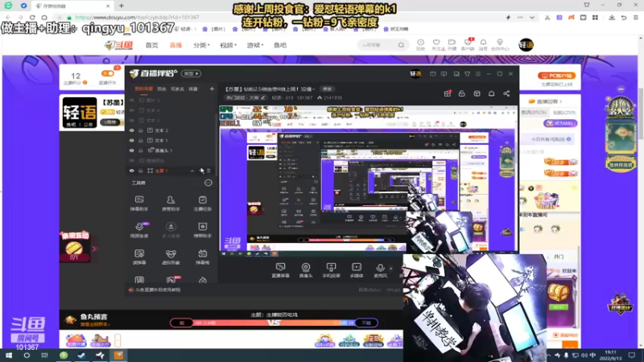
Task: Click the browser refresh button
Action: pyautogui.click(x=32, y=17)
